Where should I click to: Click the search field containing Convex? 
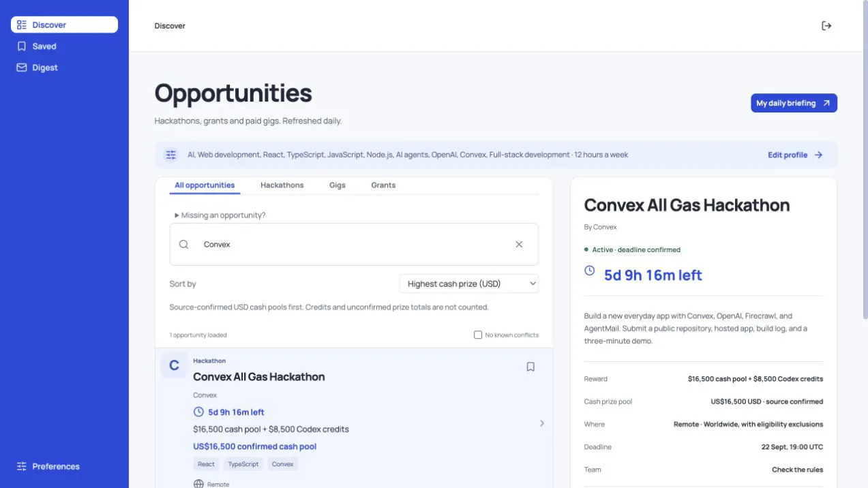pyautogui.click(x=354, y=244)
